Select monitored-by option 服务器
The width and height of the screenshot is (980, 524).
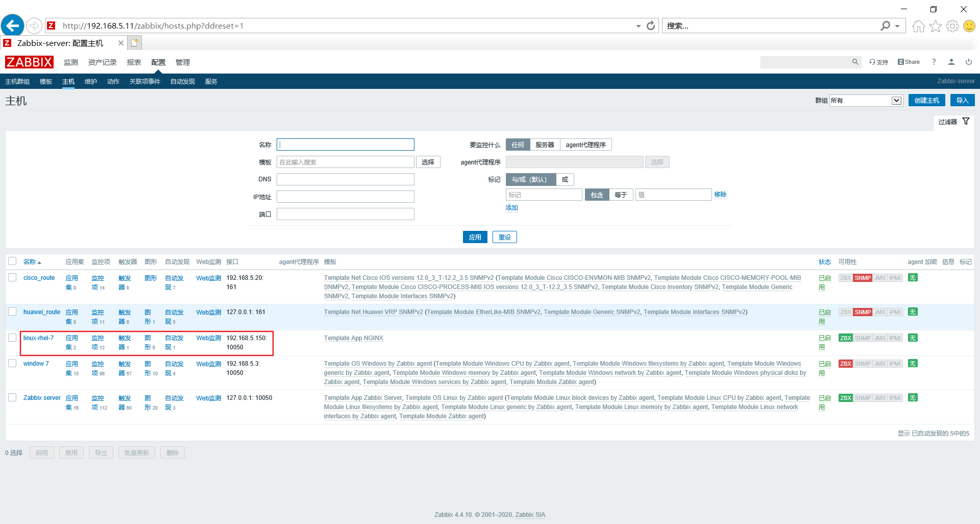point(545,145)
